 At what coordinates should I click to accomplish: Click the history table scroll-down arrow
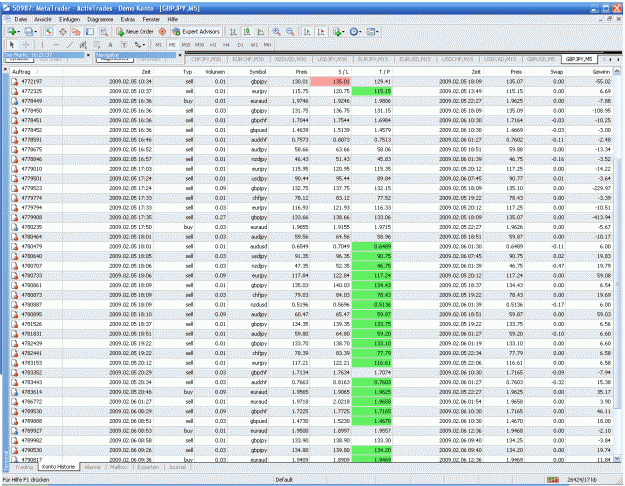click(617, 458)
